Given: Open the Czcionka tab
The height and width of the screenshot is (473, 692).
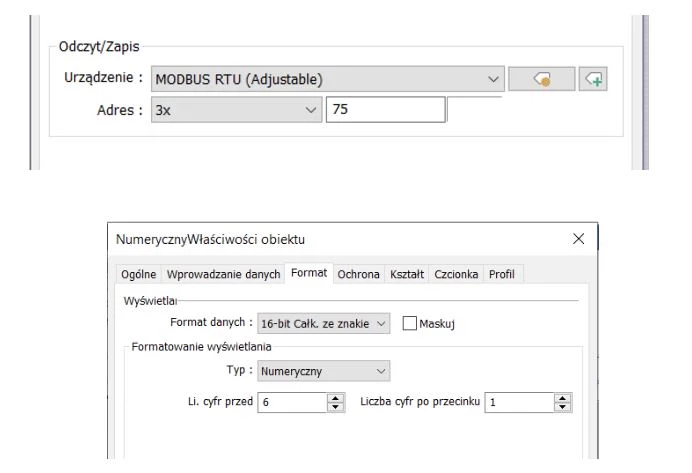Looking at the screenshot, I should 456,274.
